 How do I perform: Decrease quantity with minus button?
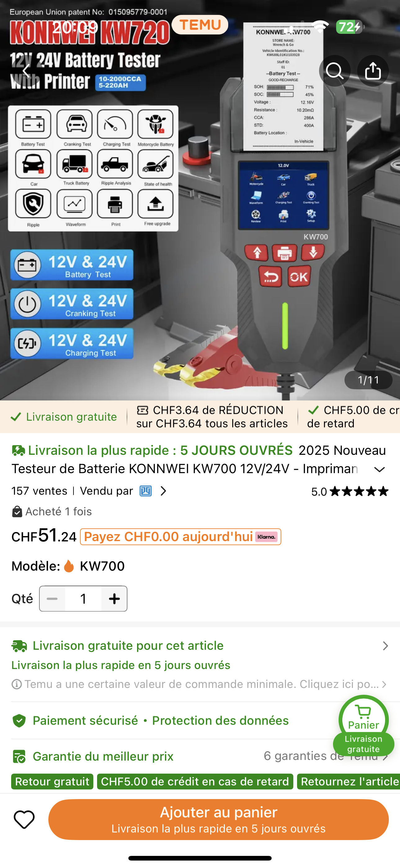click(52, 599)
